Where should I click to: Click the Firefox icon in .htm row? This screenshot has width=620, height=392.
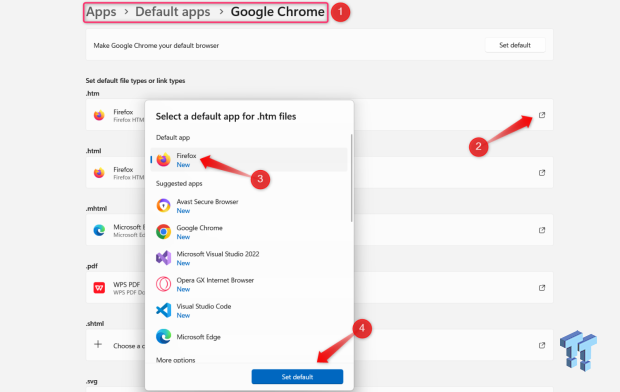click(x=99, y=115)
